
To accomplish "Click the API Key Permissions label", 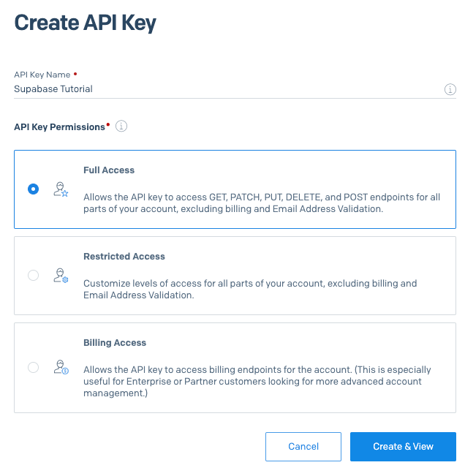I will pos(59,127).
